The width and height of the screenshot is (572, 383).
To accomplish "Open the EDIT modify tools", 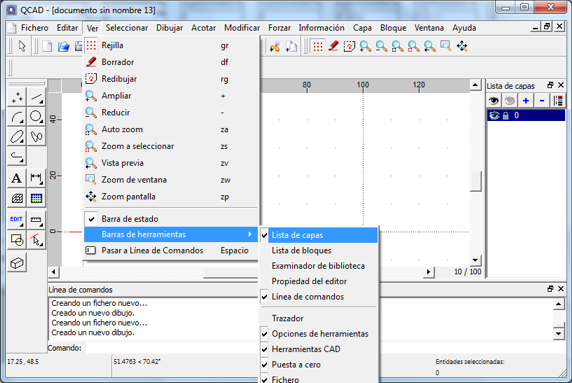I will point(17,220).
